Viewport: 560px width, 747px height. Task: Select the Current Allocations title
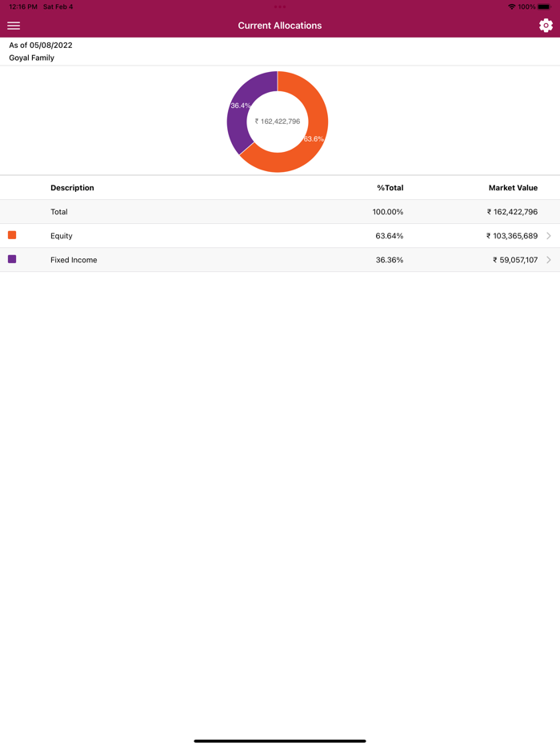pyautogui.click(x=279, y=25)
